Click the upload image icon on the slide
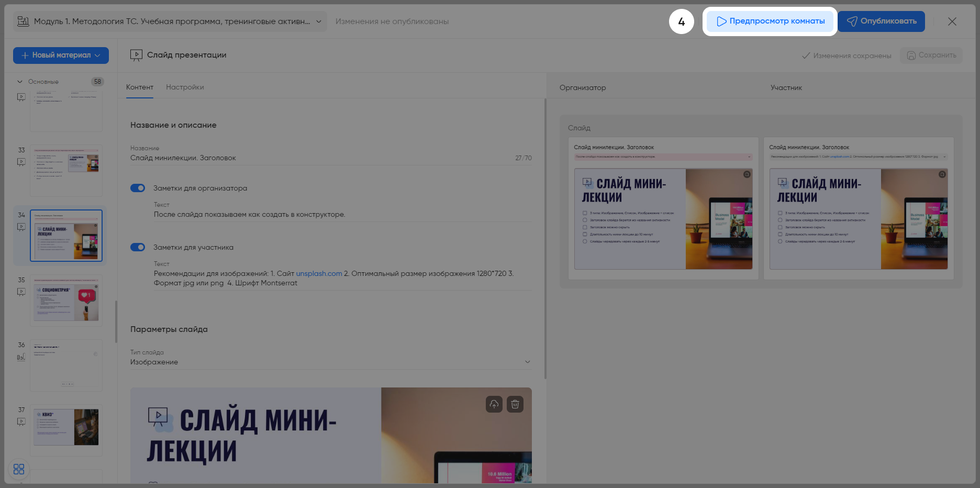Viewport: 980px width, 488px height. click(x=494, y=404)
